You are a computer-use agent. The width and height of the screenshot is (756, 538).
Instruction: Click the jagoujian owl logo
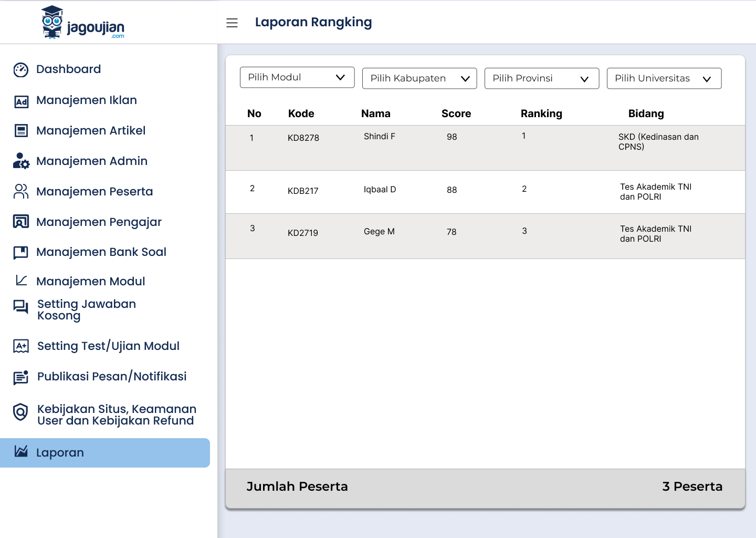coord(83,23)
